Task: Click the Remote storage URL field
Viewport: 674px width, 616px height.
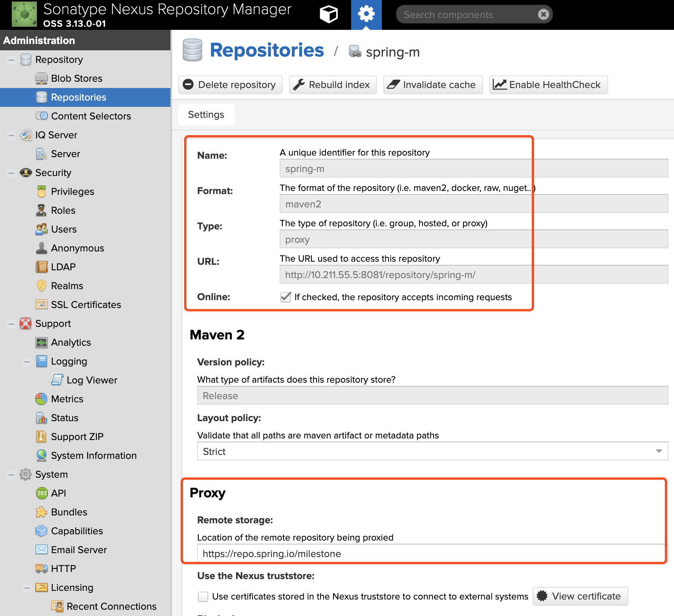Action: 432,554
